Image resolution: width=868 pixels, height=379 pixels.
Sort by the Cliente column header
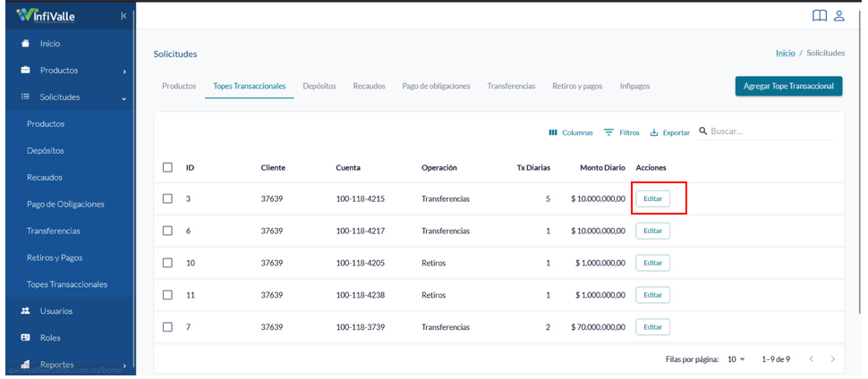(x=273, y=168)
